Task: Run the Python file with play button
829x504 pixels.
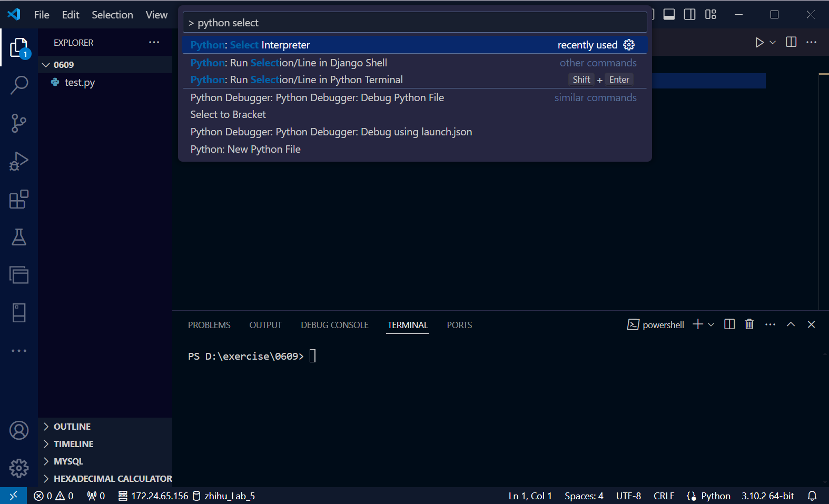Action: tap(759, 42)
